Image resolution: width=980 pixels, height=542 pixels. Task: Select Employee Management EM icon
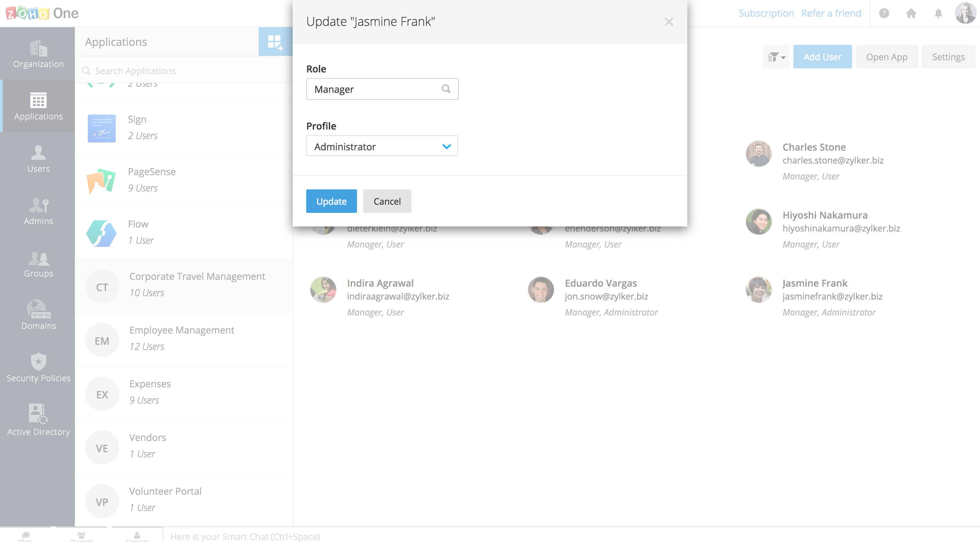click(x=102, y=341)
